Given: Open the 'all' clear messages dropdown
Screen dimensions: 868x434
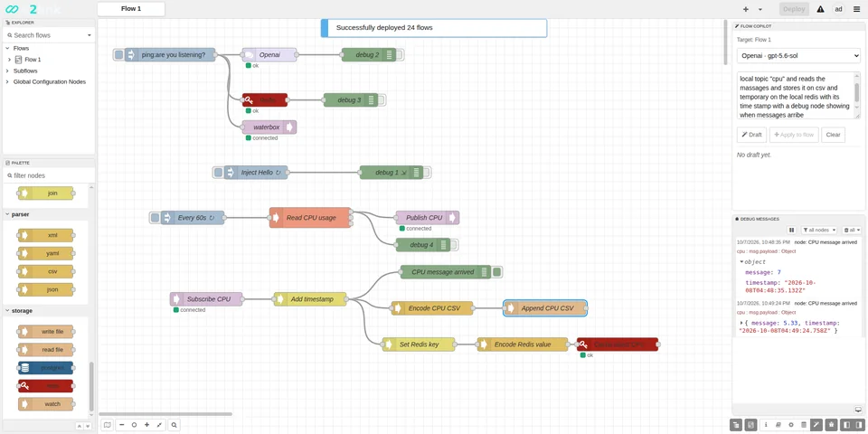Looking at the screenshot, I should [852, 230].
